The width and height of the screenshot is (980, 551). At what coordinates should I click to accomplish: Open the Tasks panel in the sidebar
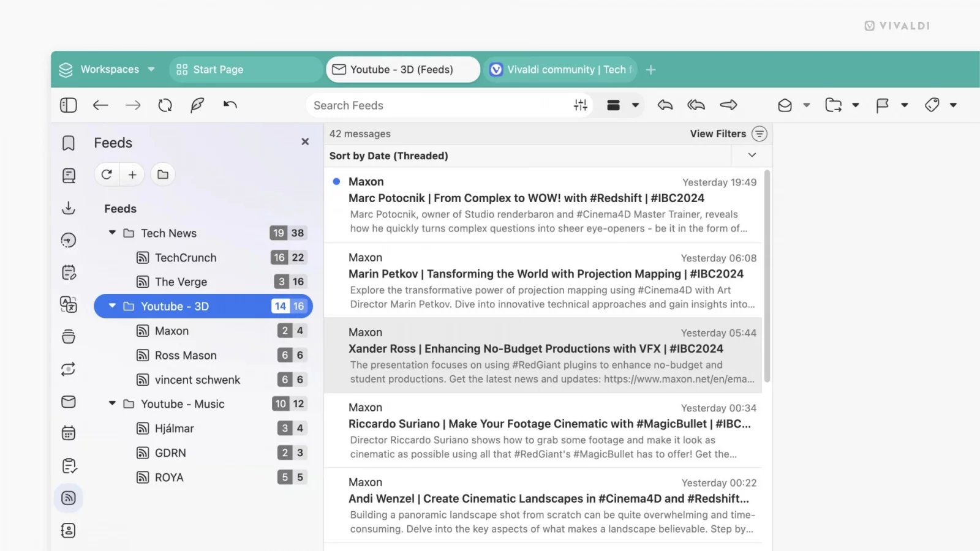pyautogui.click(x=68, y=465)
